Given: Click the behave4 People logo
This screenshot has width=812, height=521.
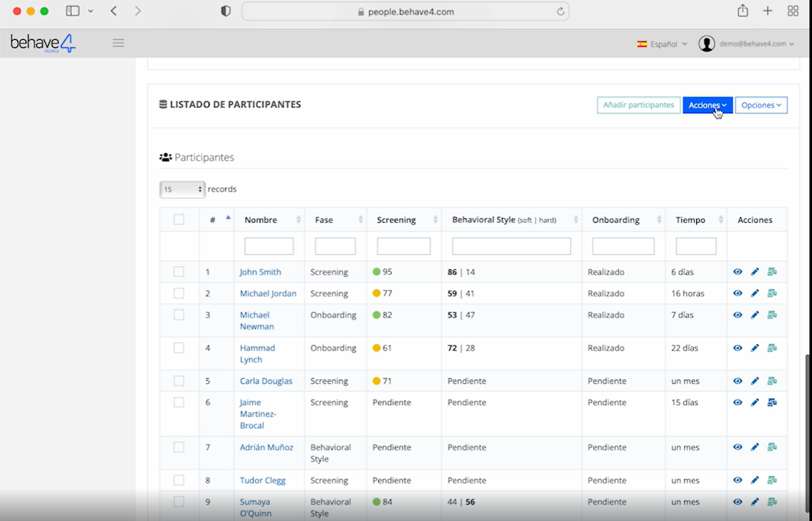Looking at the screenshot, I should (x=43, y=43).
